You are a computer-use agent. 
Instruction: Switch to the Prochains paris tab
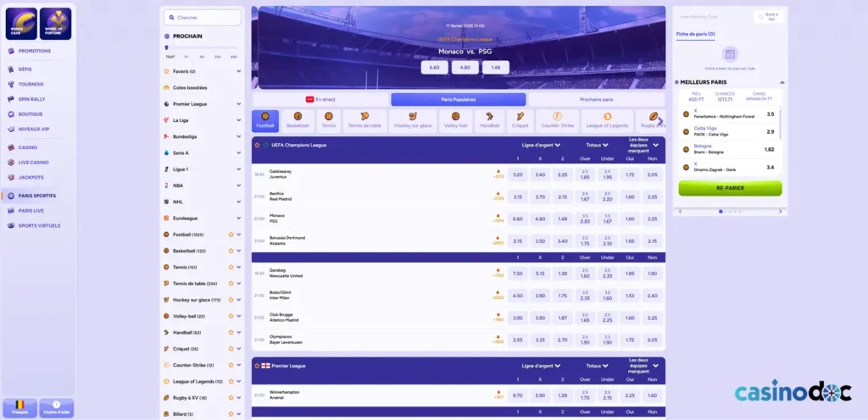596,99
